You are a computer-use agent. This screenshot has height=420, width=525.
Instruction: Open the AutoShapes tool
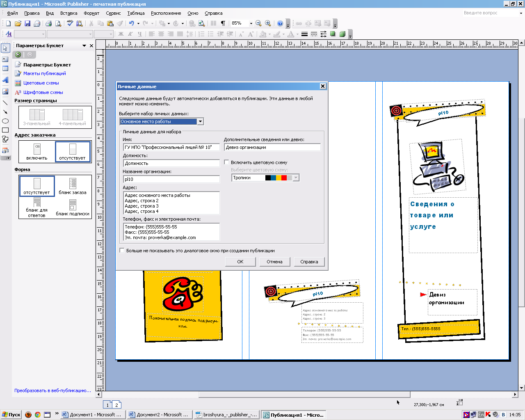pyautogui.click(x=5, y=139)
